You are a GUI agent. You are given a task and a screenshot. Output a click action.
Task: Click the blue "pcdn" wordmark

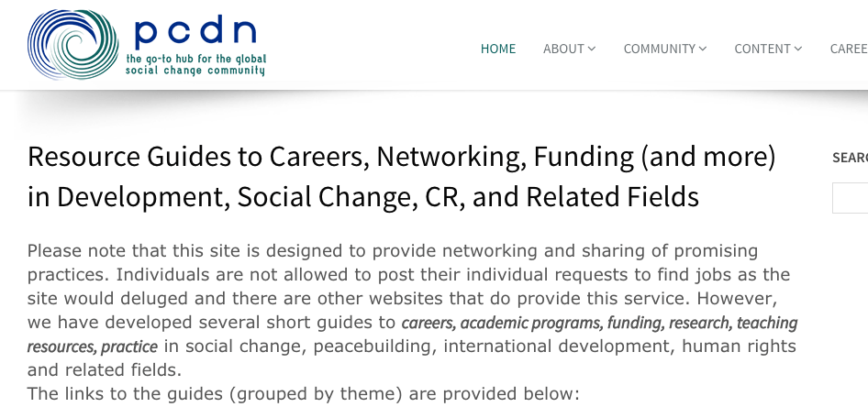pos(195,31)
